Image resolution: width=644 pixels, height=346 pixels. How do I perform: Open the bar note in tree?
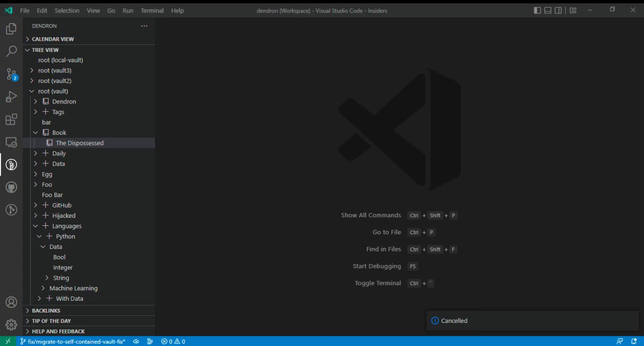tap(89, 122)
